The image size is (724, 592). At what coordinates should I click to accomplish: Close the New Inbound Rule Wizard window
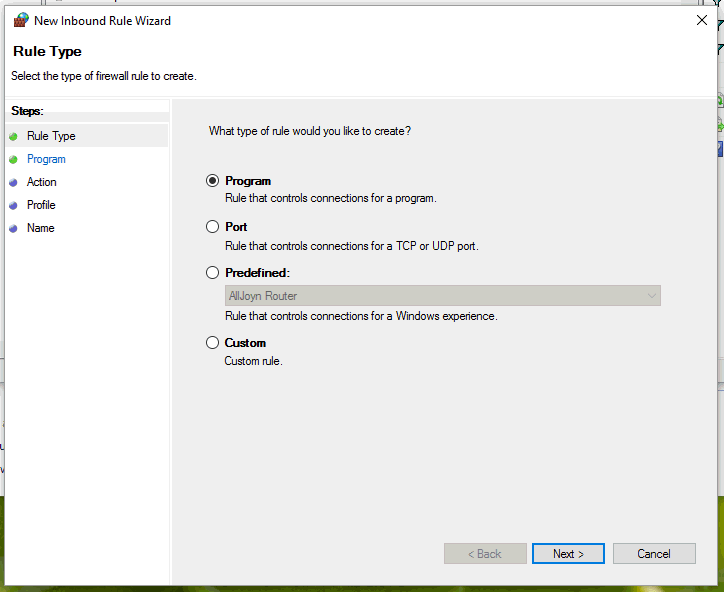(702, 20)
